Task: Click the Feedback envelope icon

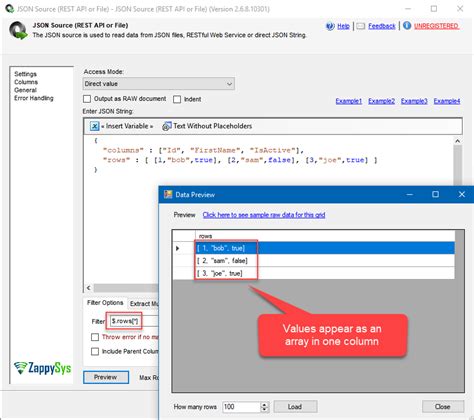Action: (361, 26)
